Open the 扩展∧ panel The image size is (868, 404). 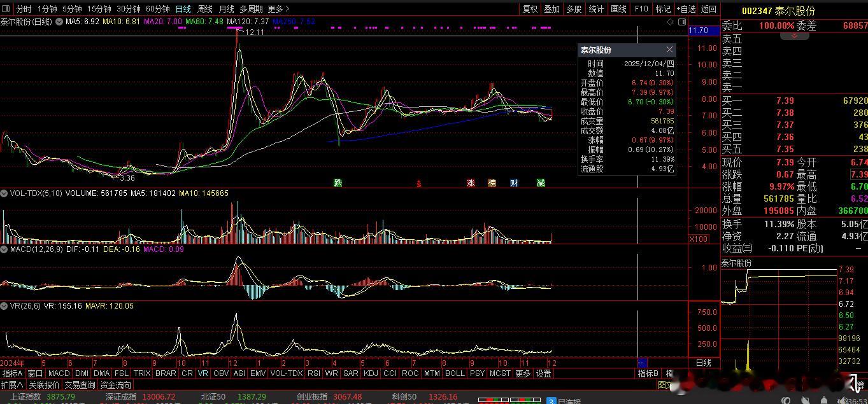tap(12, 385)
